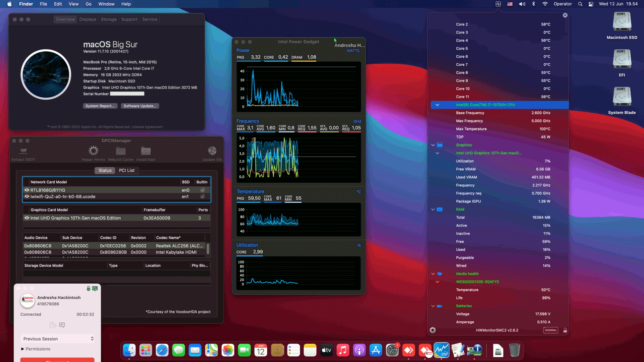Toggle visibility of iwlwifi-QuZ ucode entry
The height and width of the screenshot is (362, 644).
click(27, 196)
